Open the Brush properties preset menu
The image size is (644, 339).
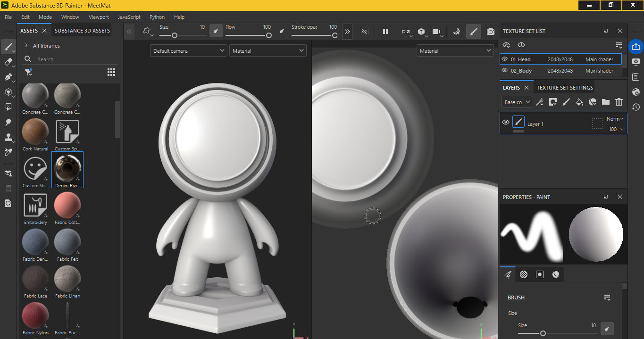608,298
